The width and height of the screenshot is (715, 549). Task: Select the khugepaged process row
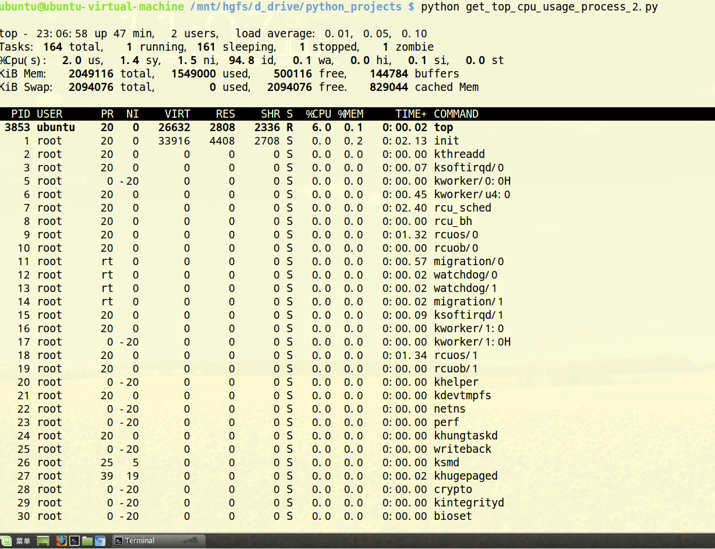[x=465, y=476]
